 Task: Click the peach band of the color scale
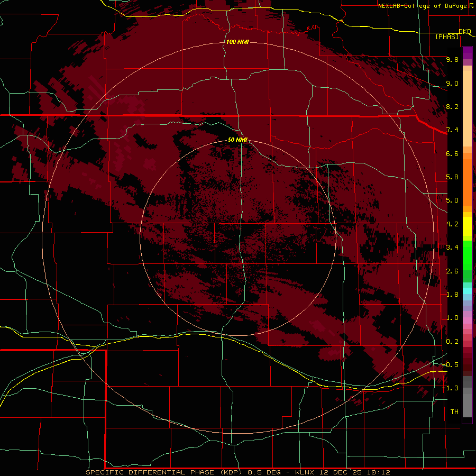pyautogui.click(x=467, y=109)
